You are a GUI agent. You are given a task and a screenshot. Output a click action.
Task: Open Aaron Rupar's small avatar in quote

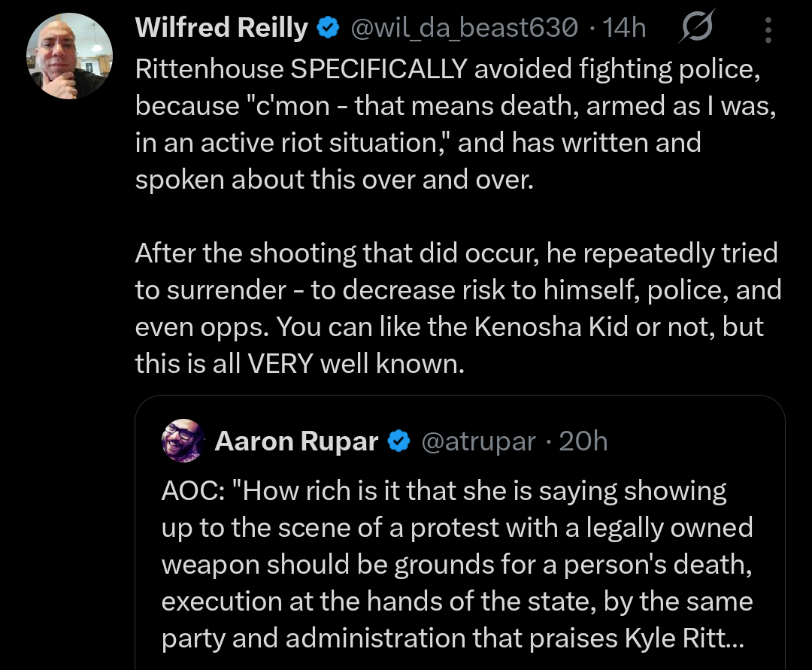point(183,441)
